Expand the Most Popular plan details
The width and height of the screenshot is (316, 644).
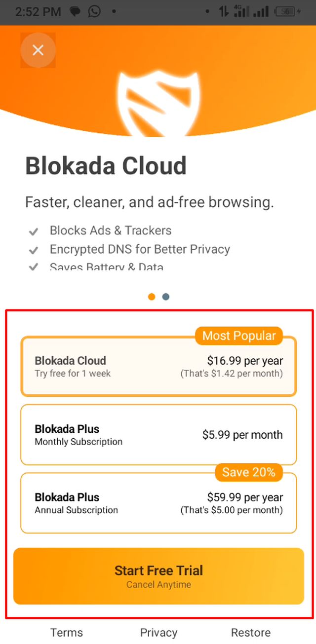239,336
